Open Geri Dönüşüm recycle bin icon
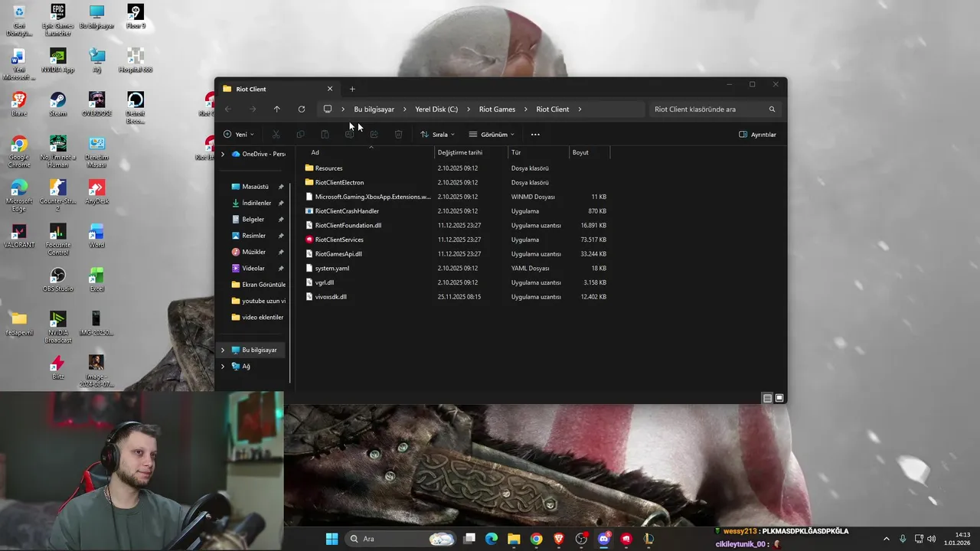Image resolution: width=980 pixels, height=551 pixels. point(18,21)
